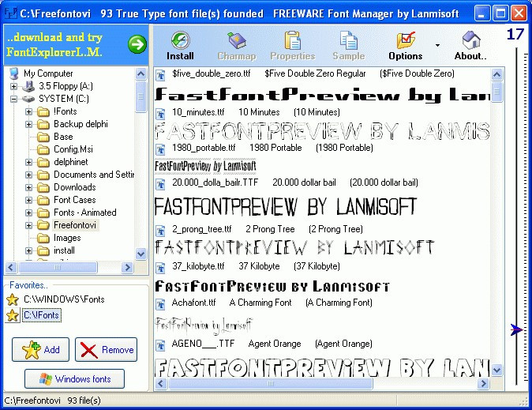Expand the Font Cases folder node
Viewport: 532px width, 410px height.
(x=29, y=200)
